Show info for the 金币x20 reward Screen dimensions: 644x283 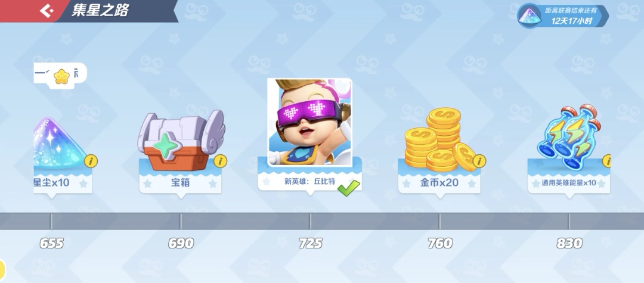[x=479, y=161]
